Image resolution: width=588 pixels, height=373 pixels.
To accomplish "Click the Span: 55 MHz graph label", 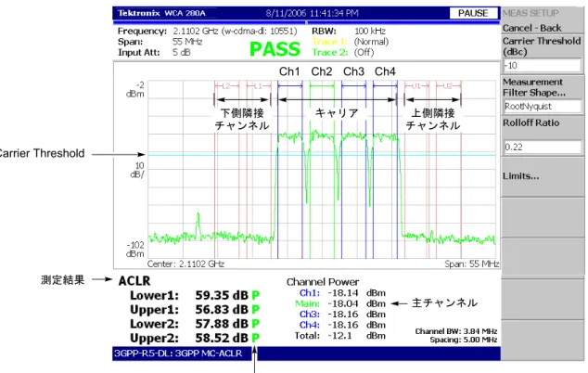I will (x=472, y=264).
